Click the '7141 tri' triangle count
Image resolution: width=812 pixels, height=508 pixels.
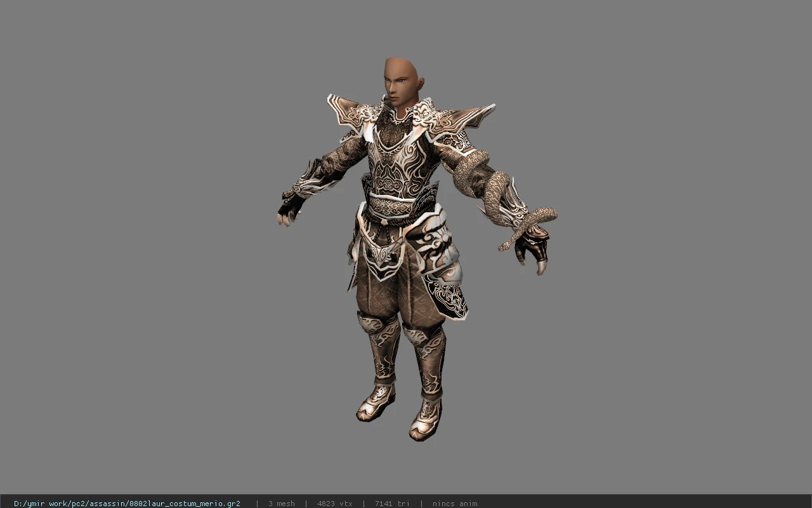click(392, 504)
